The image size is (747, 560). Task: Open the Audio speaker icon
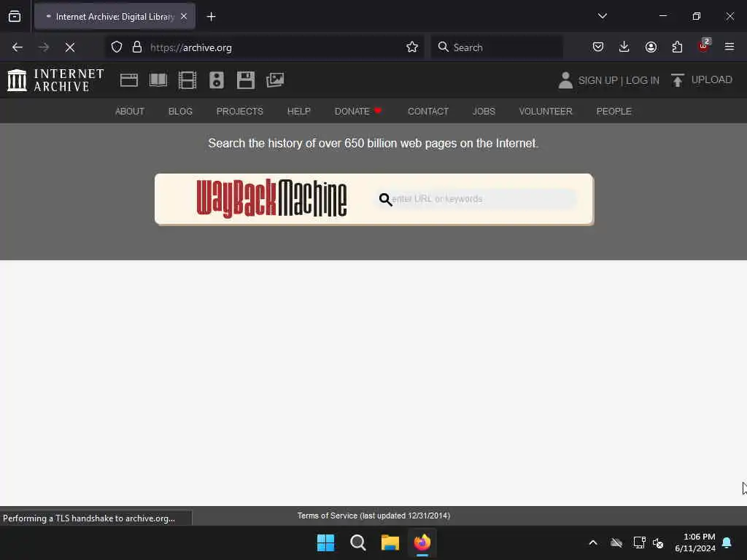pyautogui.click(x=216, y=80)
